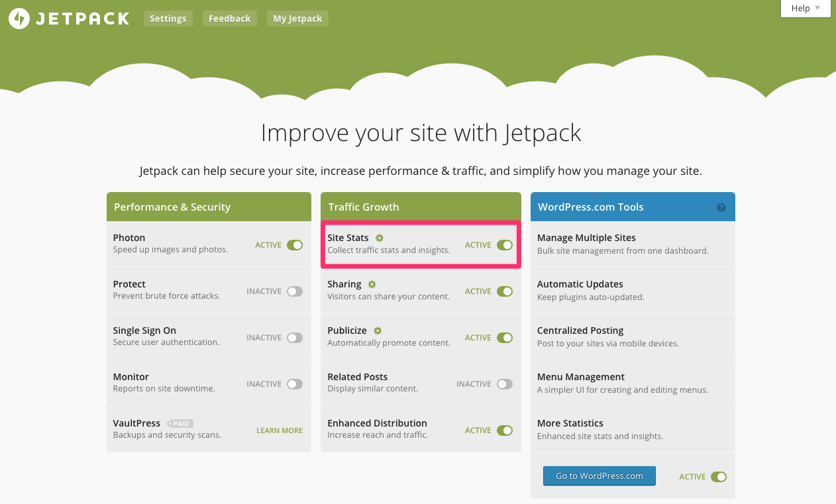Click the Publicize module title
This screenshot has width=836, height=504.
[x=347, y=330]
